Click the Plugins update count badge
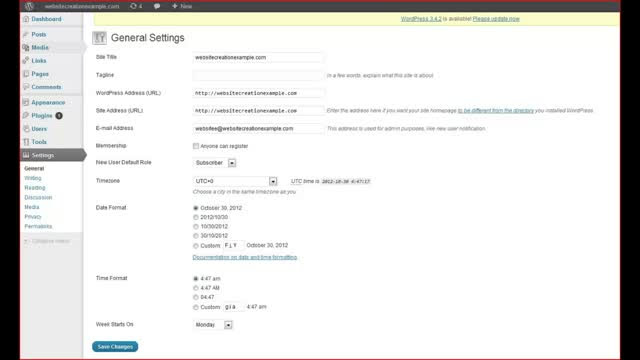 pyautogui.click(x=59, y=116)
